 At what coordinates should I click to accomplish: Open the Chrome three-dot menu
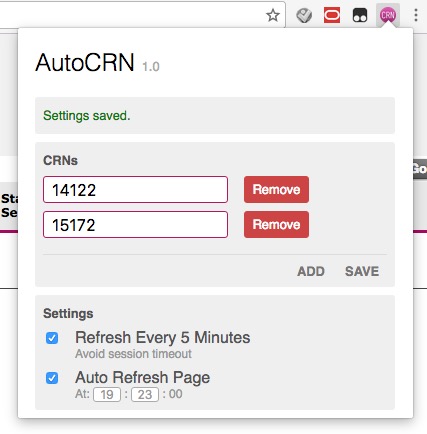click(416, 15)
